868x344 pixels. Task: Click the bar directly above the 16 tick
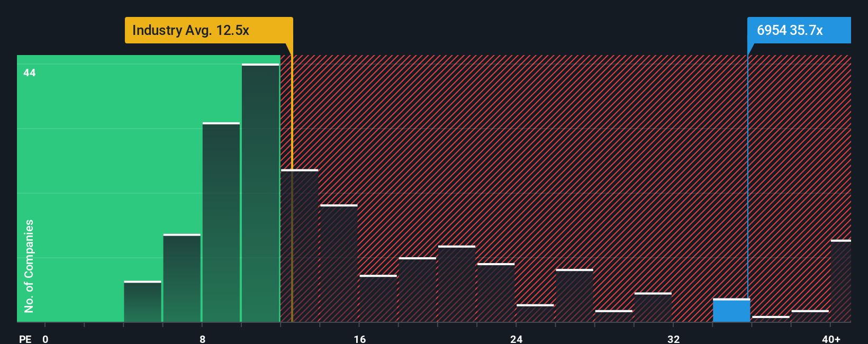(x=378, y=298)
